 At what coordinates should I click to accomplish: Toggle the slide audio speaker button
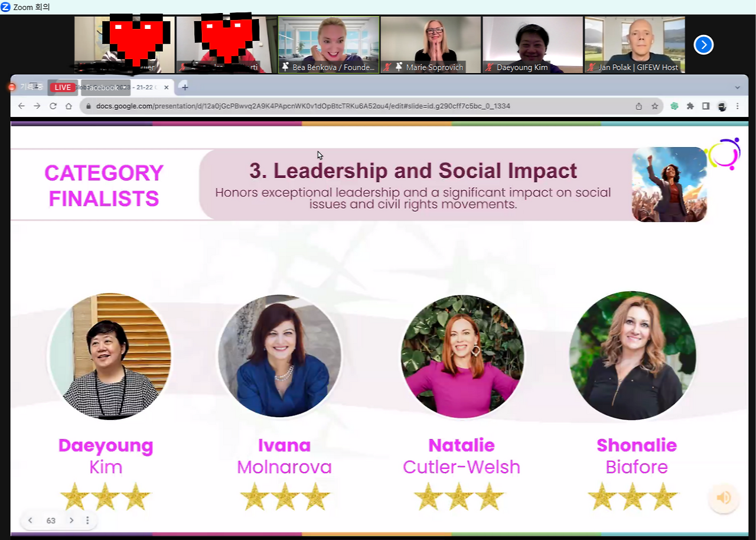(x=724, y=497)
